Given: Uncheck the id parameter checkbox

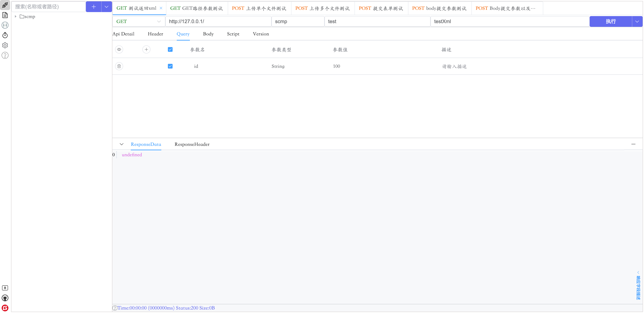Looking at the screenshot, I should pos(170,66).
